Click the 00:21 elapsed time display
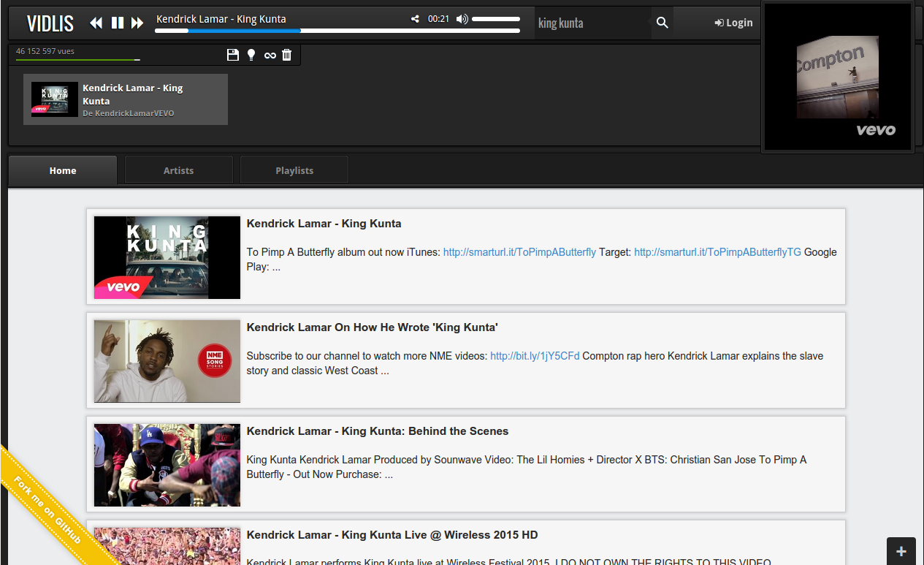This screenshot has width=924, height=565. 438,19
